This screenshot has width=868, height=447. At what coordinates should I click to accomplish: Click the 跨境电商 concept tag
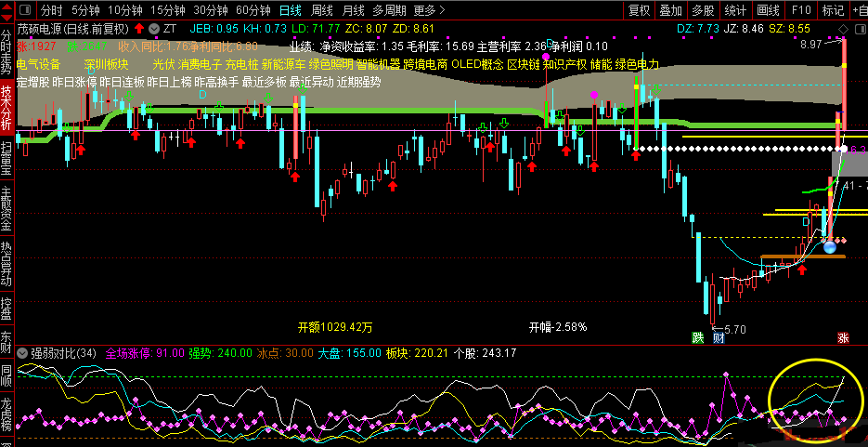(426, 64)
